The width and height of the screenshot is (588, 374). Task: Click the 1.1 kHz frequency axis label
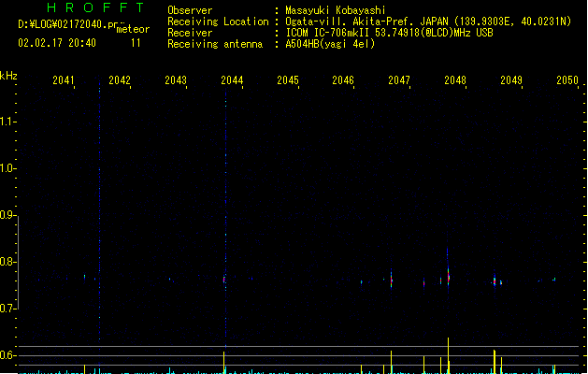(x=7, y=122)
